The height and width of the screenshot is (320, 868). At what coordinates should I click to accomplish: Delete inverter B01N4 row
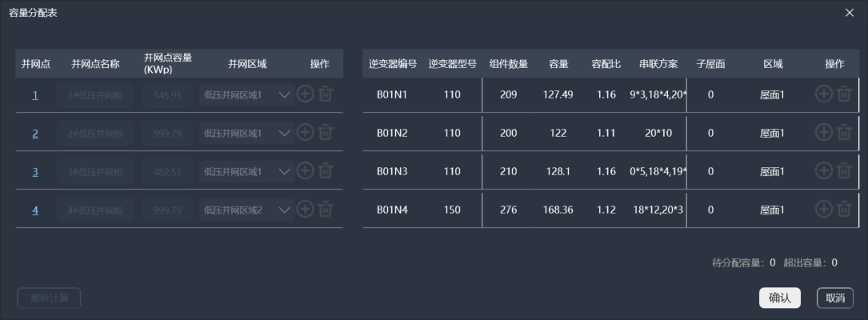click(x=844, y=210)
